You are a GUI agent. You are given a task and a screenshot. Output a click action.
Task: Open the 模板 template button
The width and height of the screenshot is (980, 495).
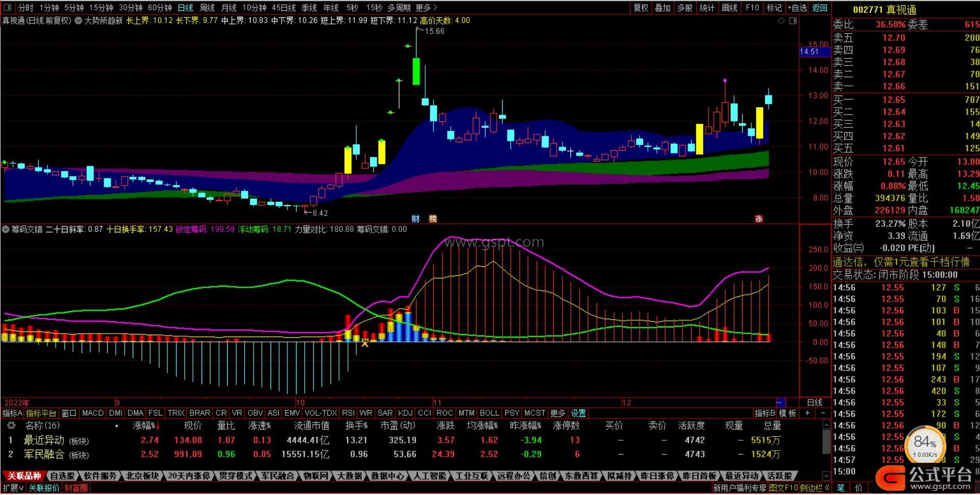788,413
